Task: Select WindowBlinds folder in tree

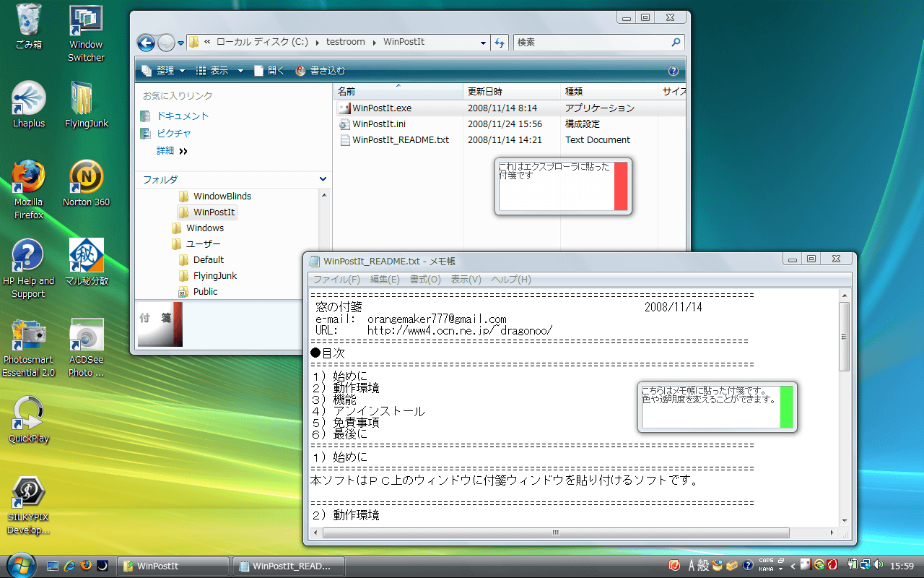Action: 214,196
